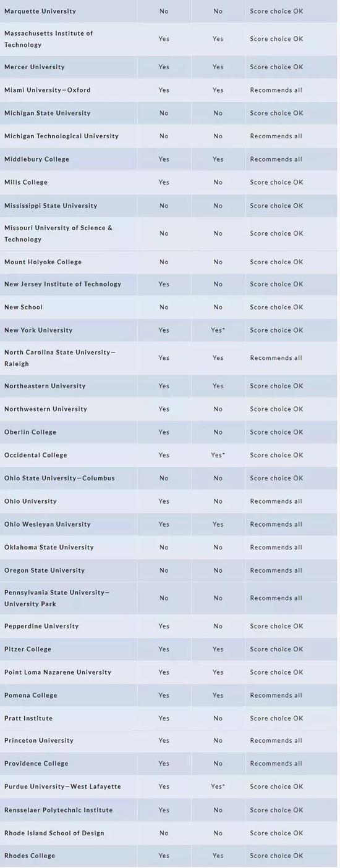
Task: Select Princeton University row name
Action: tap(39, 740)
